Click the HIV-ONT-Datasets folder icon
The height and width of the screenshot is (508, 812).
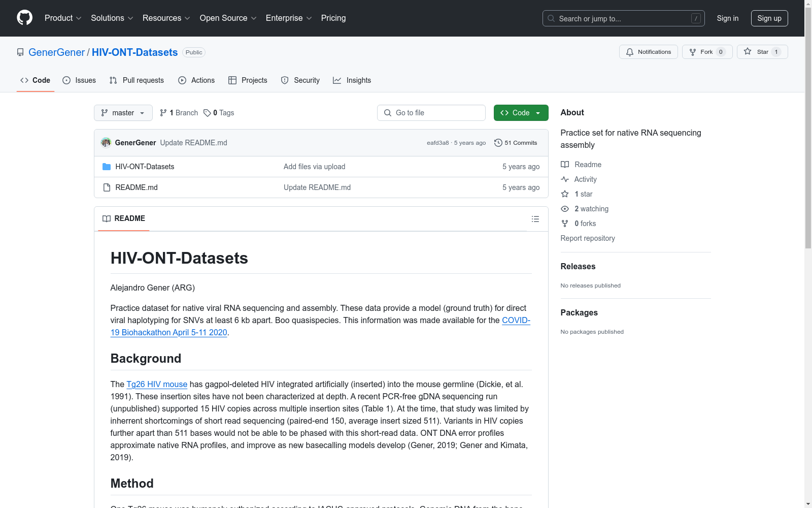point(107,167)
